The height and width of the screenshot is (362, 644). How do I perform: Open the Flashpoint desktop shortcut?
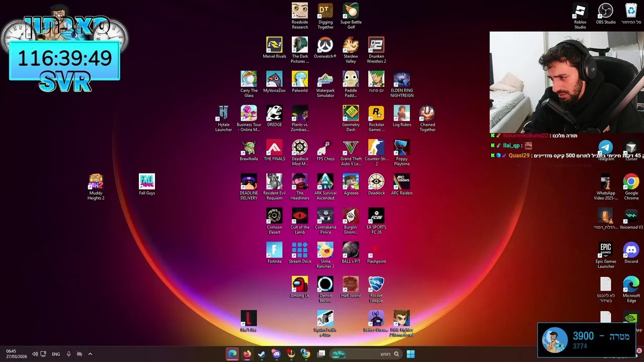click(x=376, y=253)
